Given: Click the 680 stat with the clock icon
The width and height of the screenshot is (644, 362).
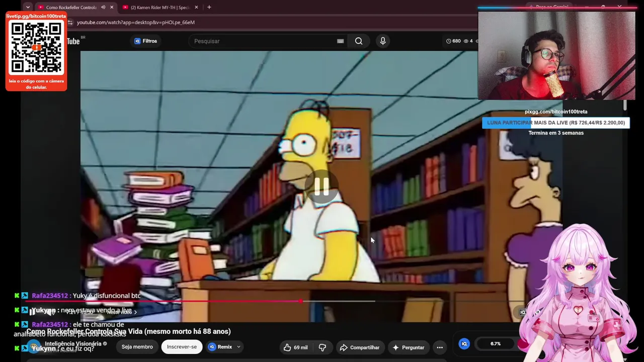Looking at the screenshot, I should click(453, 41).
